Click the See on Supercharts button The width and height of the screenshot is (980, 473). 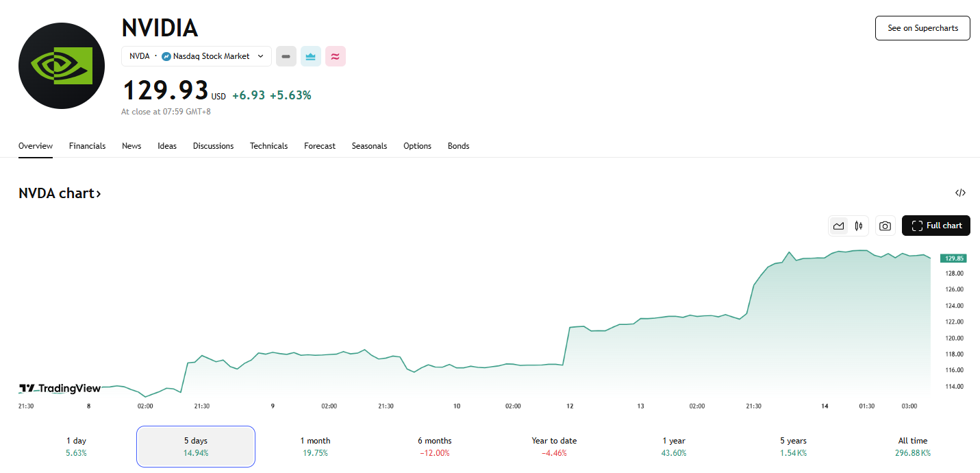click(x=922, y=28)
